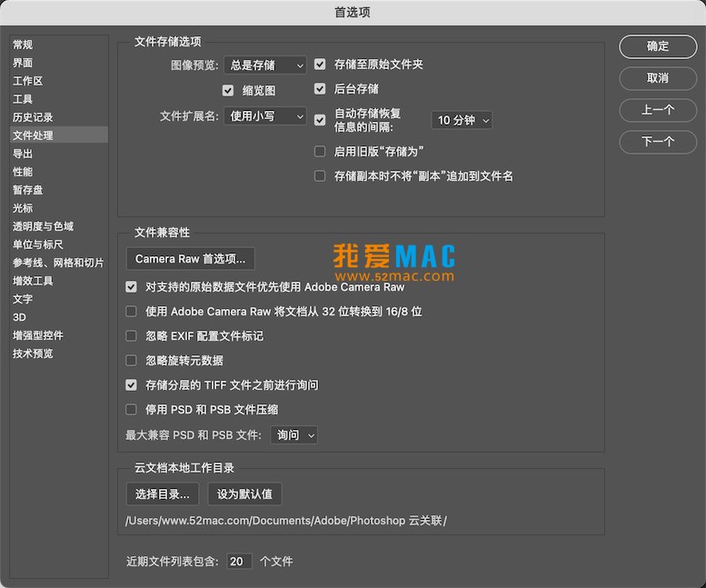
Task: Toggle the 缩览图 checkbox
Action: coord(228,91)
